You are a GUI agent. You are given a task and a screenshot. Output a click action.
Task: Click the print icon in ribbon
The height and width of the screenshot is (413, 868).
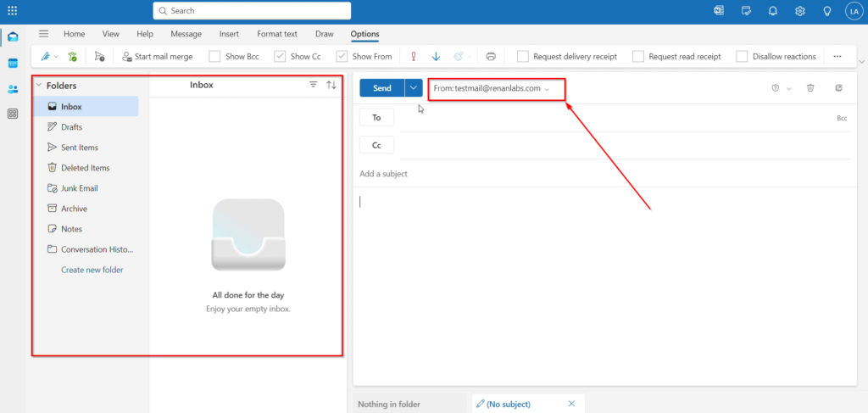(x=491, y=56)
